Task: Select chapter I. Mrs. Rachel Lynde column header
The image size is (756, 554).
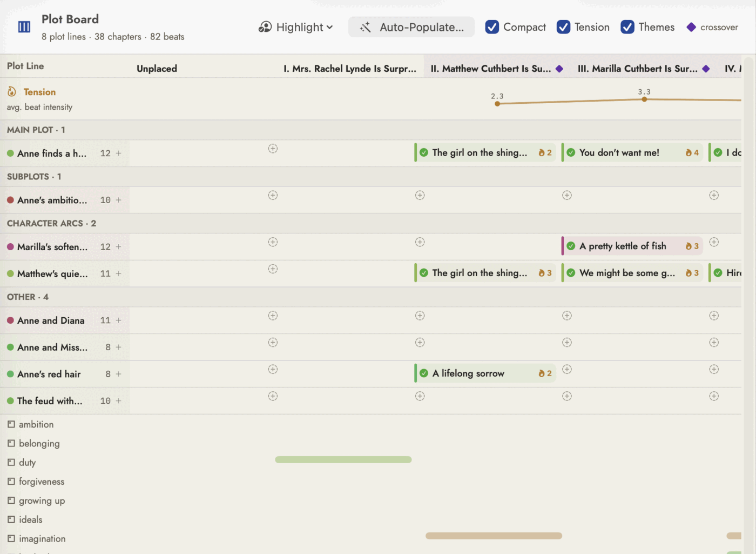Action: point(350,69)
